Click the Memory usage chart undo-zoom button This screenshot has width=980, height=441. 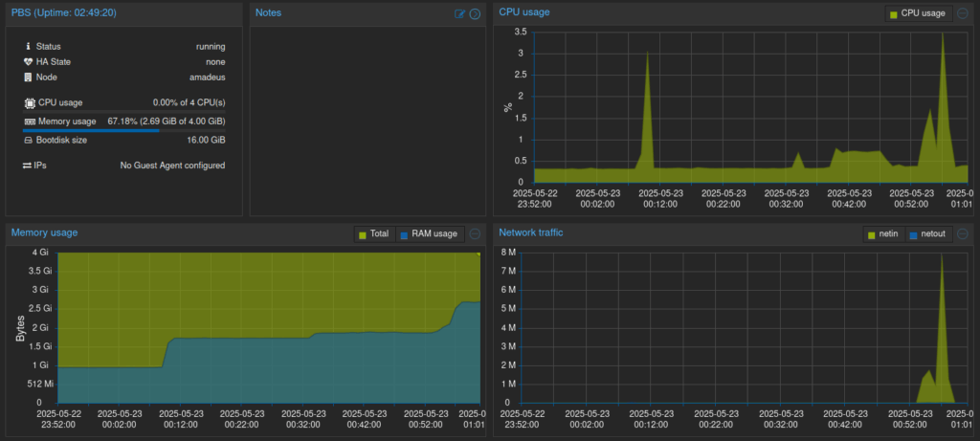coord(475,233)
